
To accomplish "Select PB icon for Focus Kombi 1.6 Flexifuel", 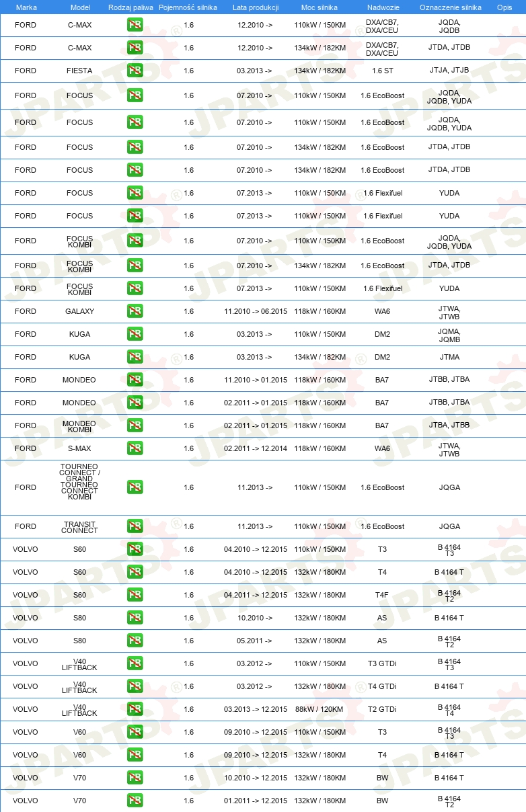I will click(135, 288).
